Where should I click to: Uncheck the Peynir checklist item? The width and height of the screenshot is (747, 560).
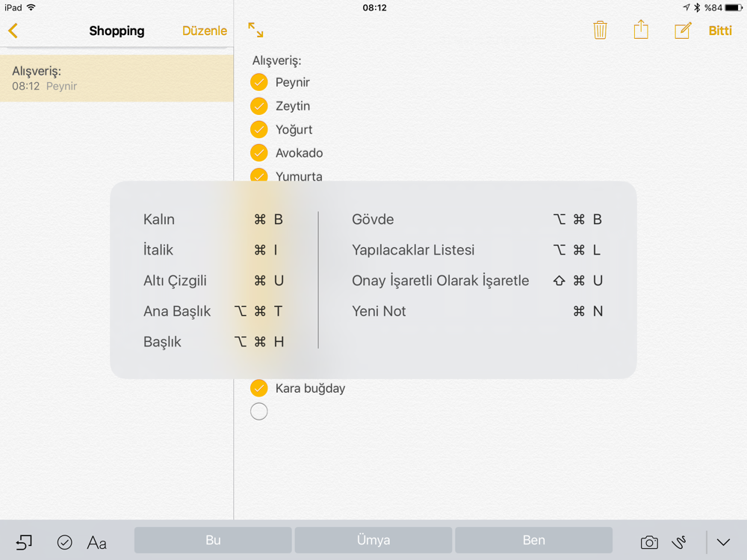coord(258,82)
